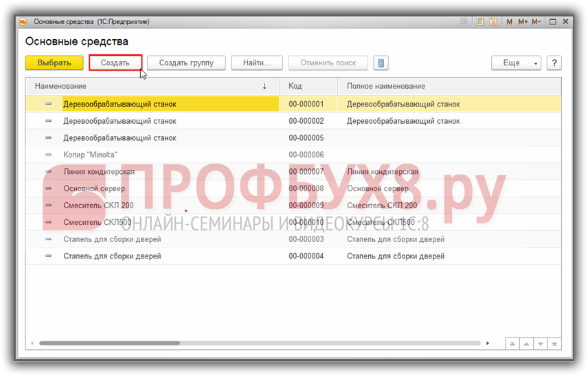Viewport: 588px width, 376px height.
Task: Open help with the question mark button
Action: tap(554, 63)
